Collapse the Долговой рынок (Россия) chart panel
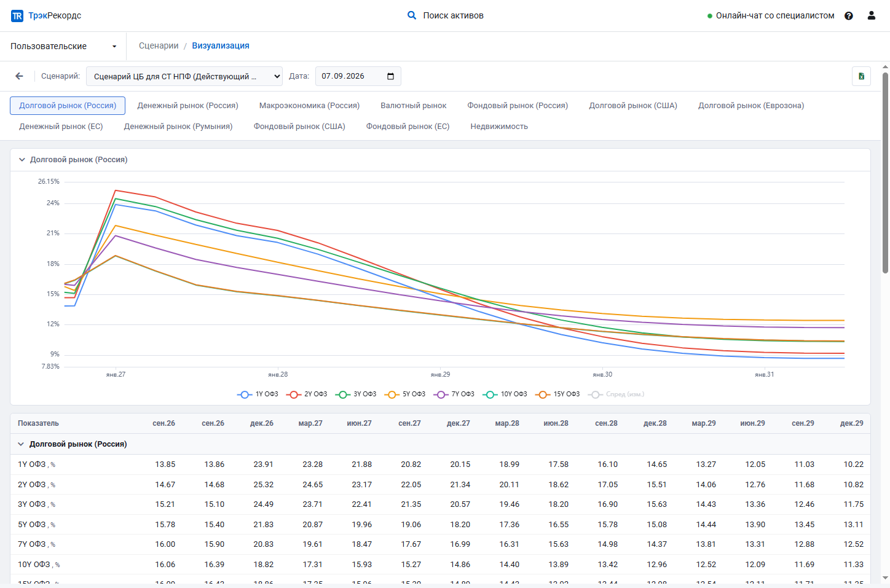Screen dimensions: 890x588 click(22, 160)
